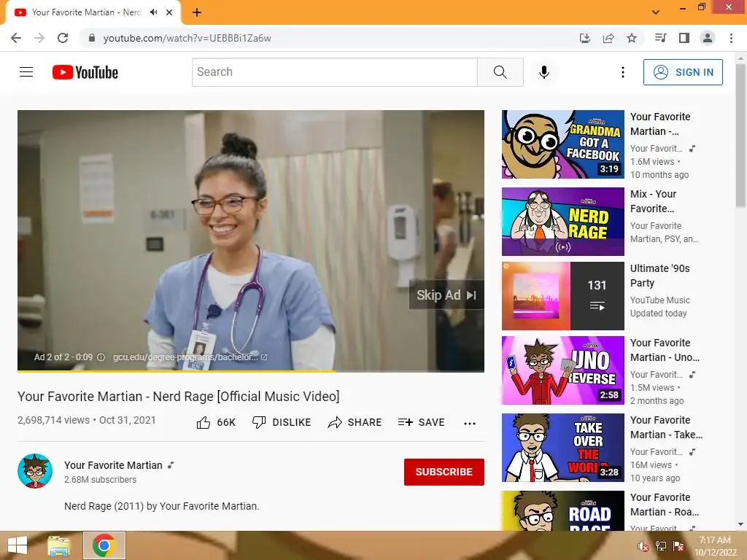
Task: Click the Your Favorite Martian channel name
Action: point(113,465)
